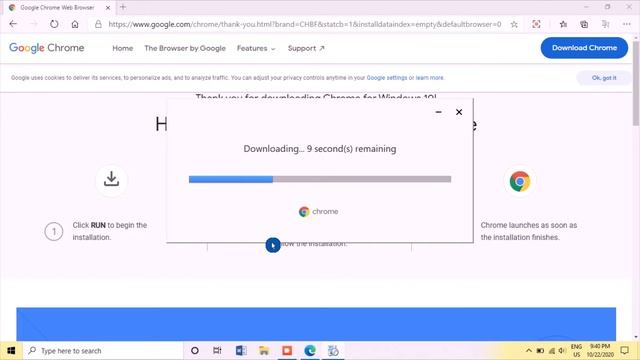Switch to Microsoft Edge on taskbar
Viewport: 640px width, 360px height.
pos(310,351)
